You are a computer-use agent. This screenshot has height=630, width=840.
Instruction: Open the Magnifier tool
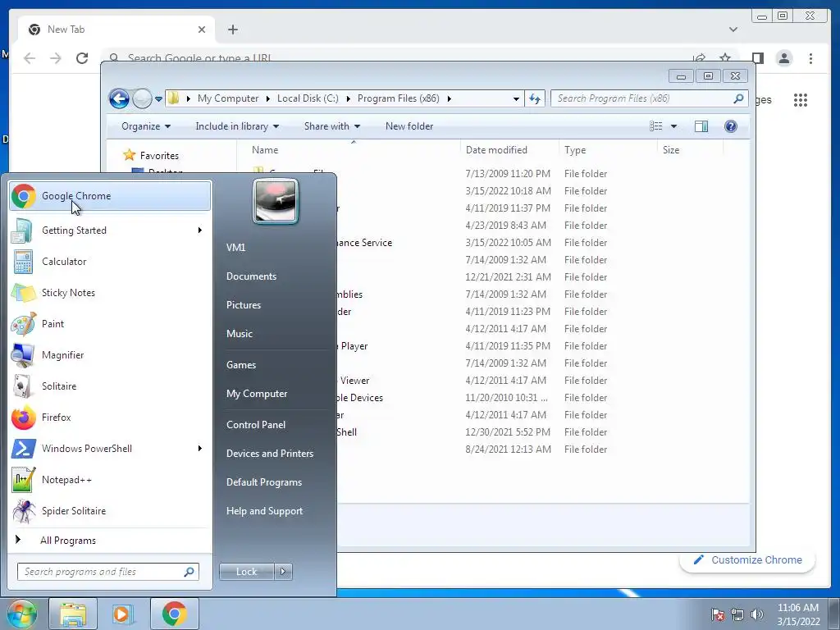click(x=110, y=355)
